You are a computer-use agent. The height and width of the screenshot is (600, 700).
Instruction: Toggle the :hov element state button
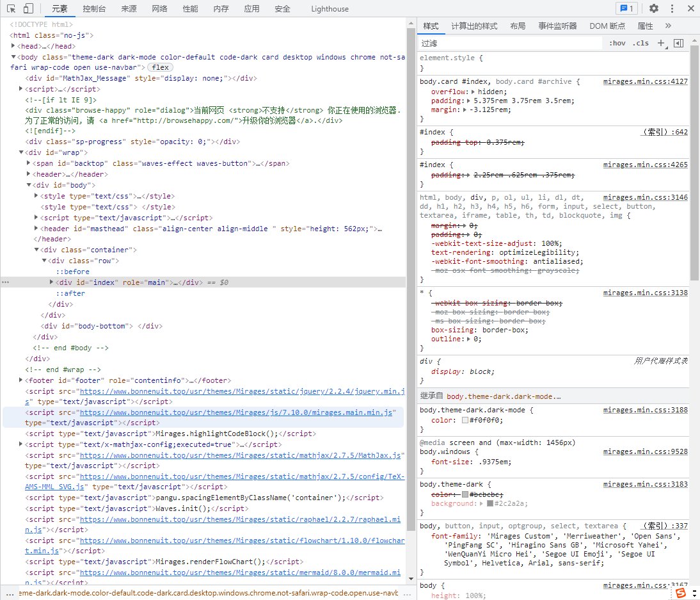click(x=617, y=43)
